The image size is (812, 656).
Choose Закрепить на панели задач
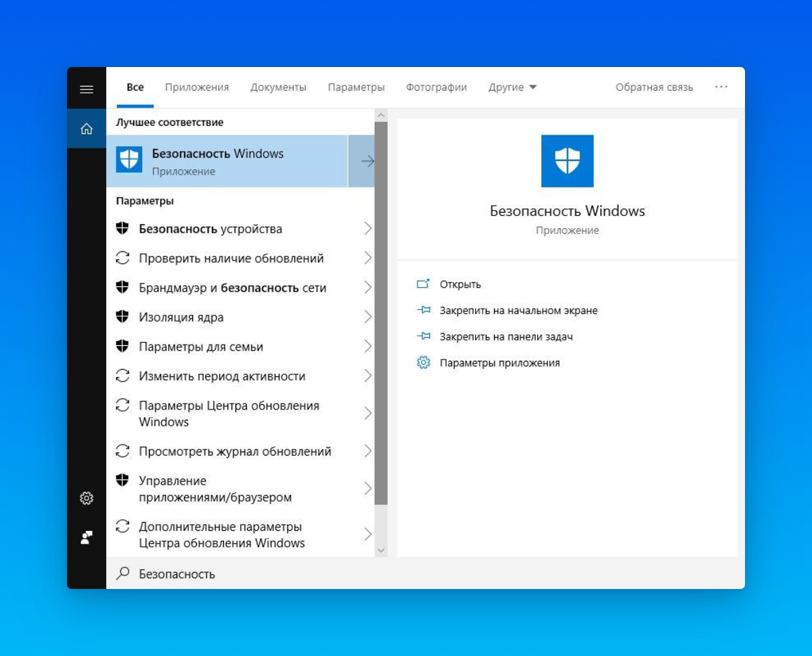pyautogui.click(x=506, y=336)
